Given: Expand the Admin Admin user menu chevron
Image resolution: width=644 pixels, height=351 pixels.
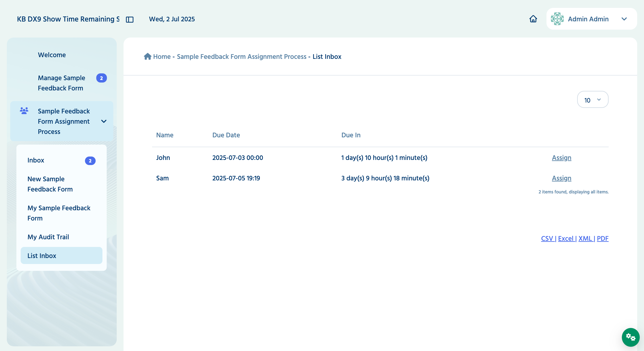Looking at the screenshot, I should [x=624, y=19].
